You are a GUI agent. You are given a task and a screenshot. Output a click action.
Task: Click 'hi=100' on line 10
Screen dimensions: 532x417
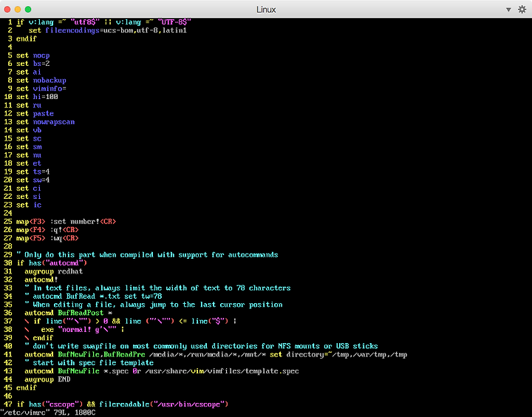point(46,97)
